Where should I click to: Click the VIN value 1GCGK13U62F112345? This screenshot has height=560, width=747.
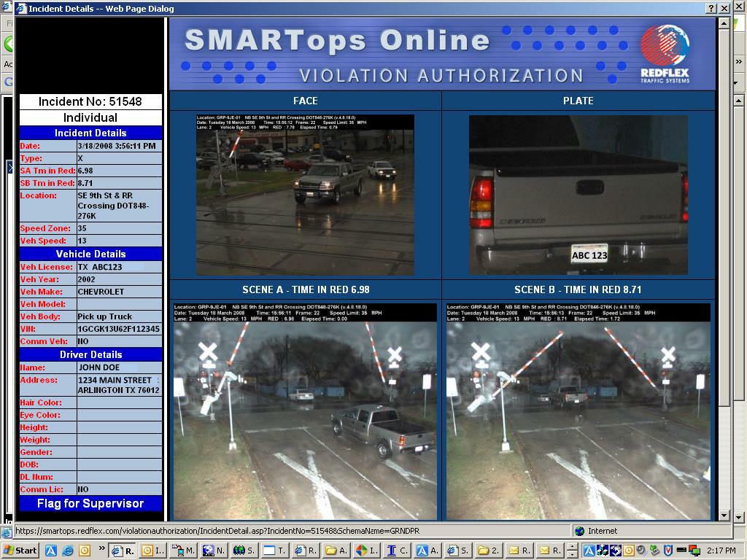click(x=119, y=329)
